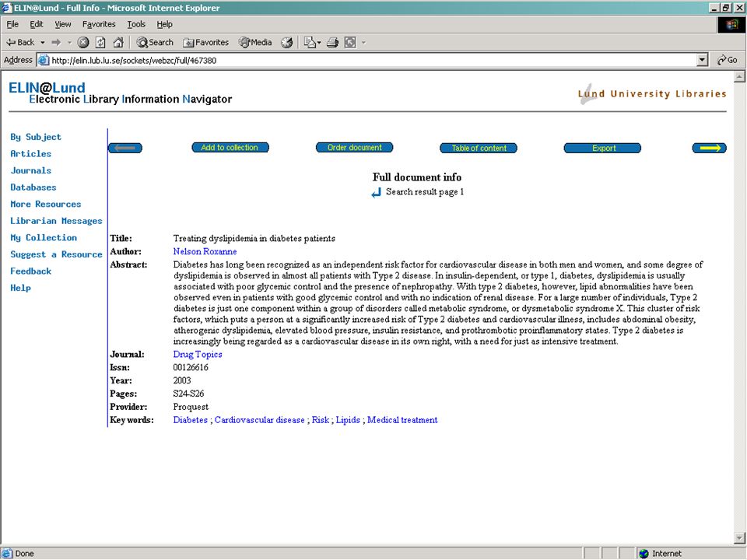Viewport: 747px width, 560px height.
Task: Click the return arrow icon beside Search result
Action: tap(377, 192)
